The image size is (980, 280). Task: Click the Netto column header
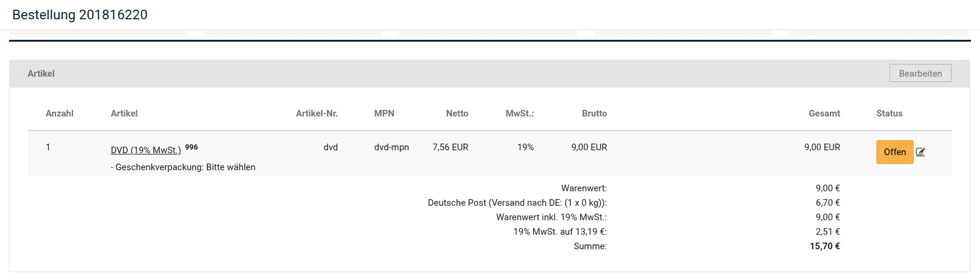pyautogui.click(x=457, y=113)
